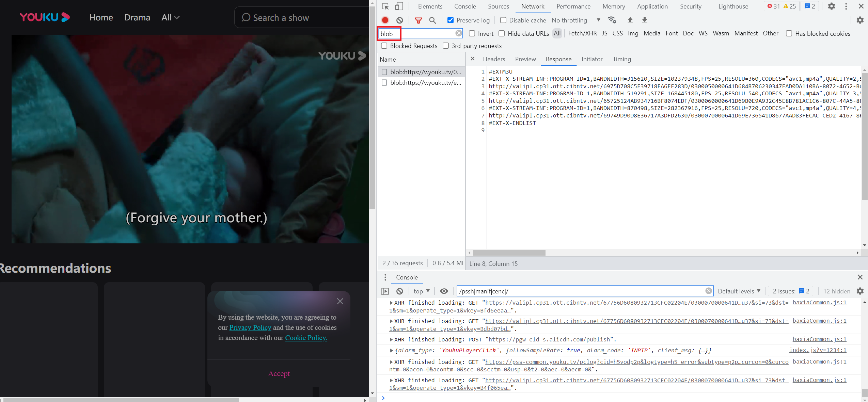Switch to the Headers tab
Screen dimensions: 868x402
pos(494,59)
